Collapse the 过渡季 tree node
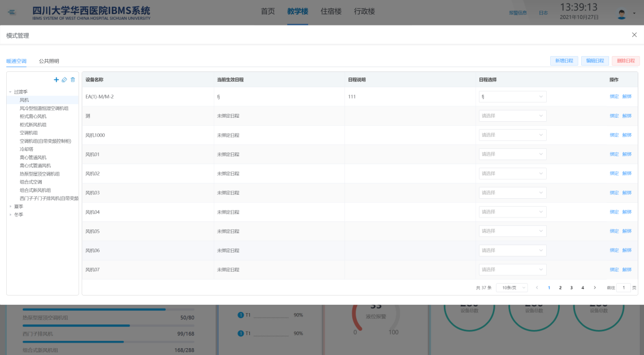This screenshot has height=355, width=644. [x=10, y=92]
